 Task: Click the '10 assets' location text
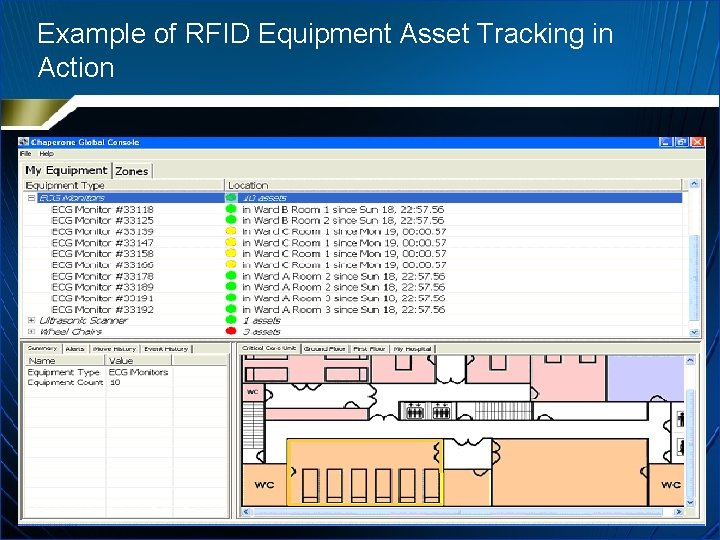(264, 198)
